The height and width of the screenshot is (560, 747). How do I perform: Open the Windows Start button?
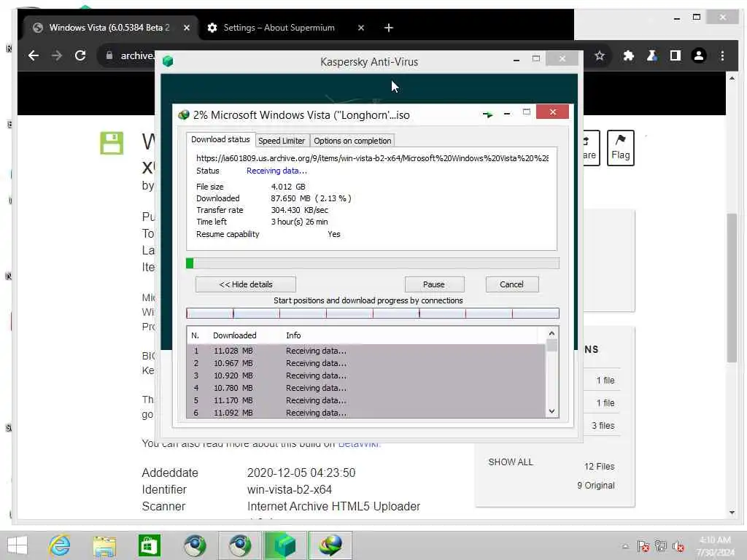[x=18, y=545]
